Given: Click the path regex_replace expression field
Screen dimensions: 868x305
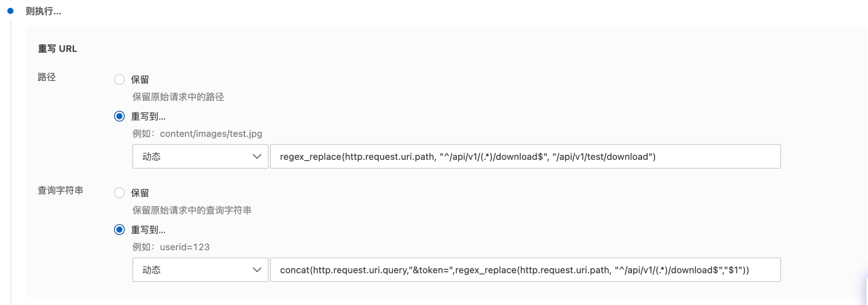Looking at the screenshot, I should [x=525, y=157].
